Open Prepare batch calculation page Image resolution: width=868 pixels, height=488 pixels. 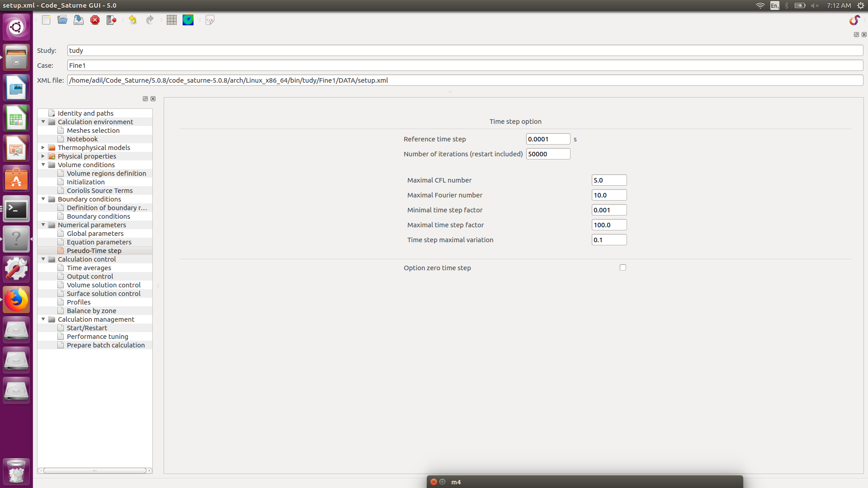(x=106, y=345)
